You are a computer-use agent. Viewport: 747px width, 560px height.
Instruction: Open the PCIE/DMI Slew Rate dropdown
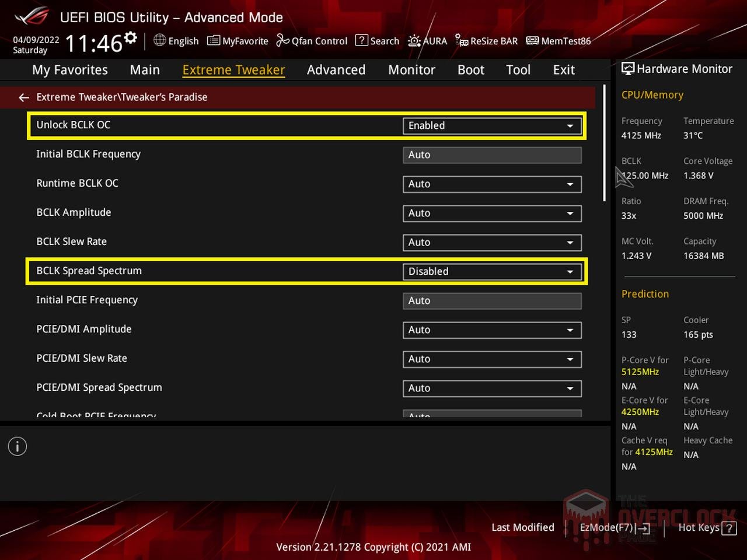pos(491,359)
